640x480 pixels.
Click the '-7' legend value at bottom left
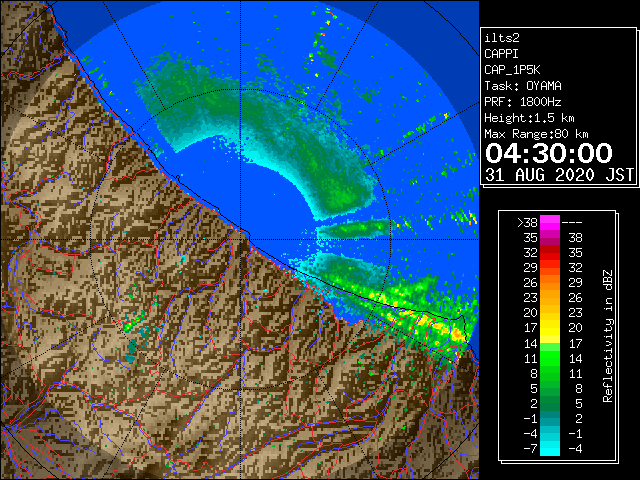(x=530, y=449)
